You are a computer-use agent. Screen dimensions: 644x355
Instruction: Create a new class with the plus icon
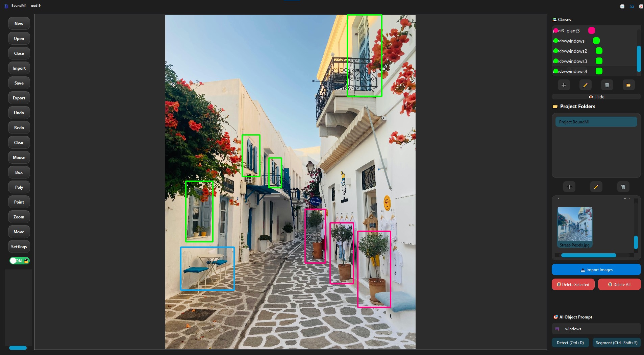pyautogui.click(x=563, y=85)
